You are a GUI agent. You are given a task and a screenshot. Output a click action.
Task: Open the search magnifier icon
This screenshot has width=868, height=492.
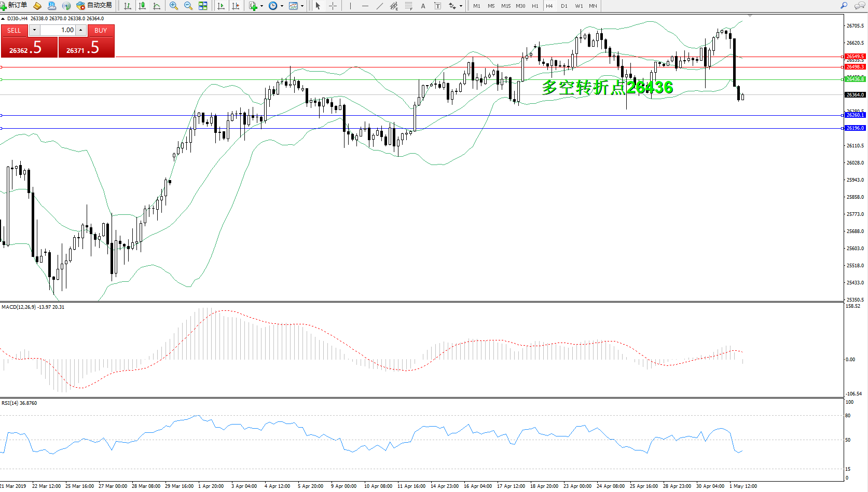pyautogui.click(x=844, y=6)
